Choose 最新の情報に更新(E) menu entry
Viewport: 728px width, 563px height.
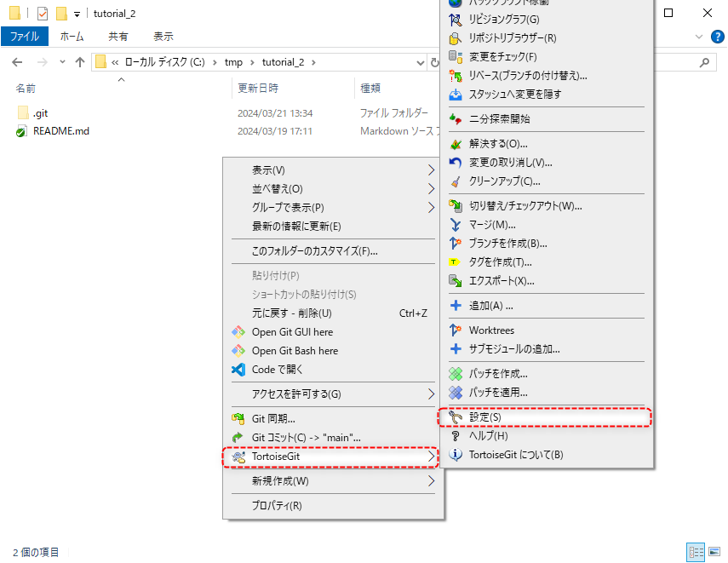coord(333,227)
